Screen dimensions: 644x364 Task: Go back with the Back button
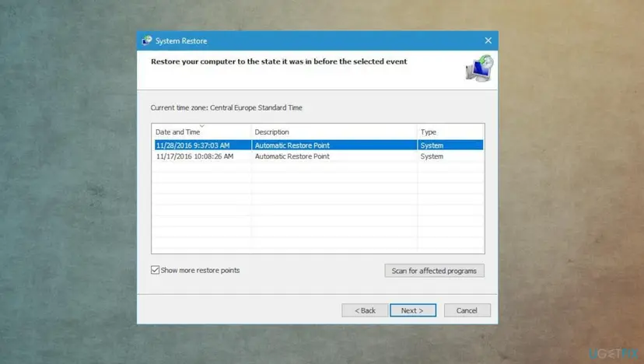[x=365, y=310]
